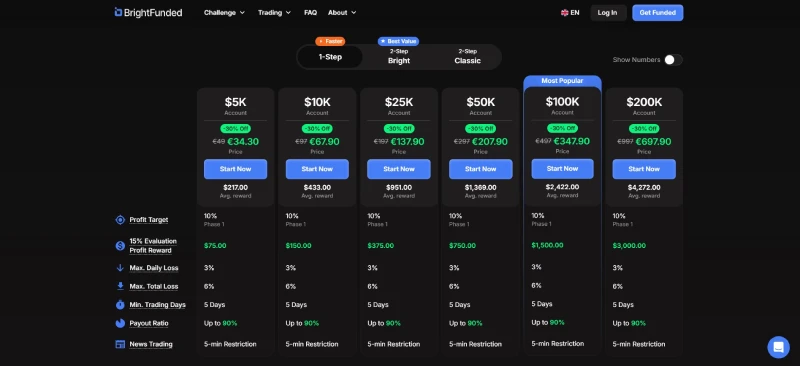Click the $951.00 average reward value
800x366 pixels.
(398, 188)
